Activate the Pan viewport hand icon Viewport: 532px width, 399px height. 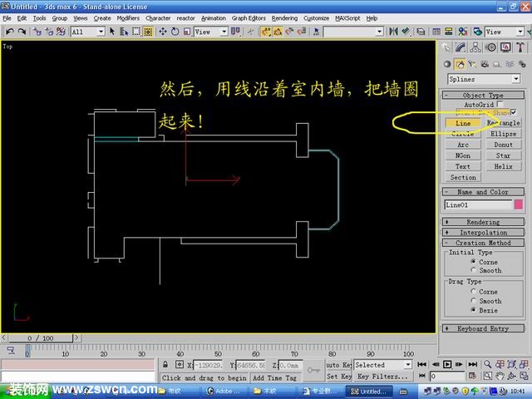(500, 376)
